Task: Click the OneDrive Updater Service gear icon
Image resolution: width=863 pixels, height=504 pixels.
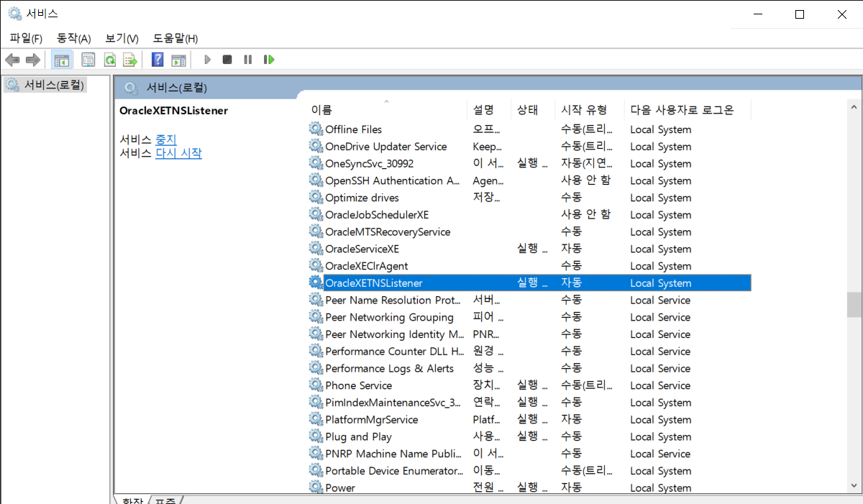Action: 316,147
